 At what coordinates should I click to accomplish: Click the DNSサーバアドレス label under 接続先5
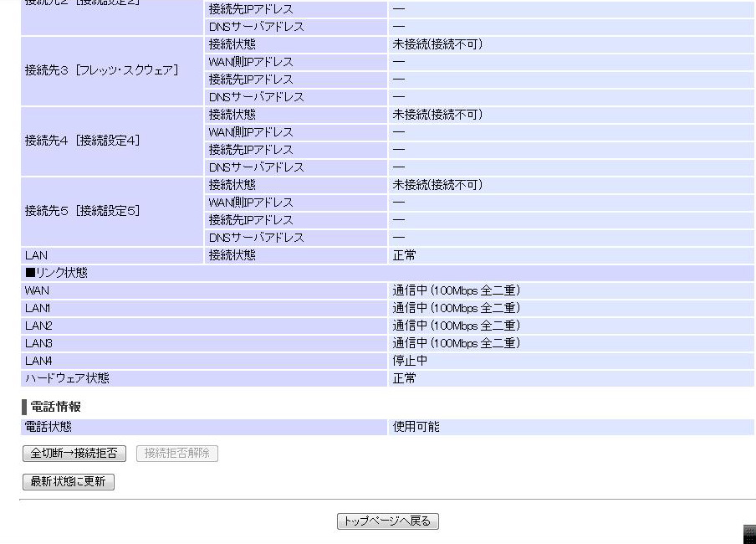pos(256,238)
